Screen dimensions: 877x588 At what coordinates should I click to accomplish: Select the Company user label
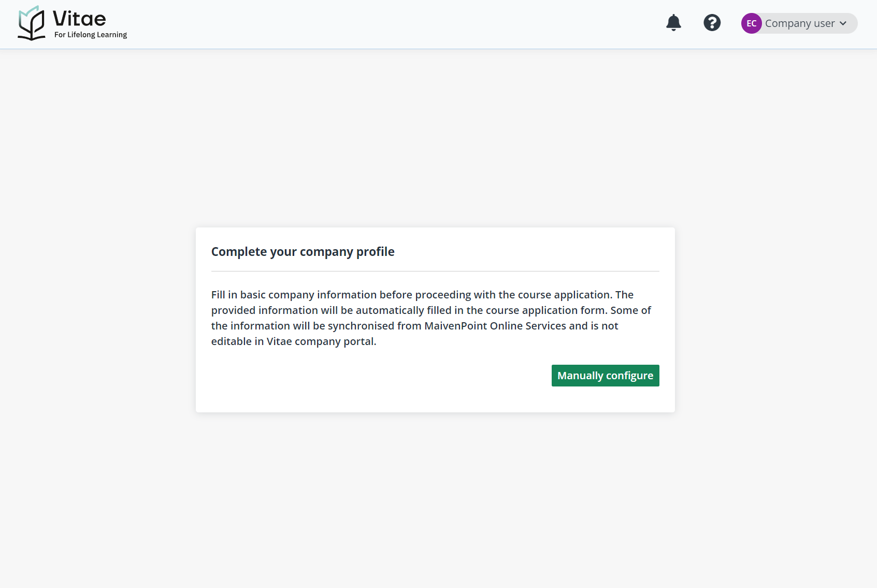(x=799, y=23)
